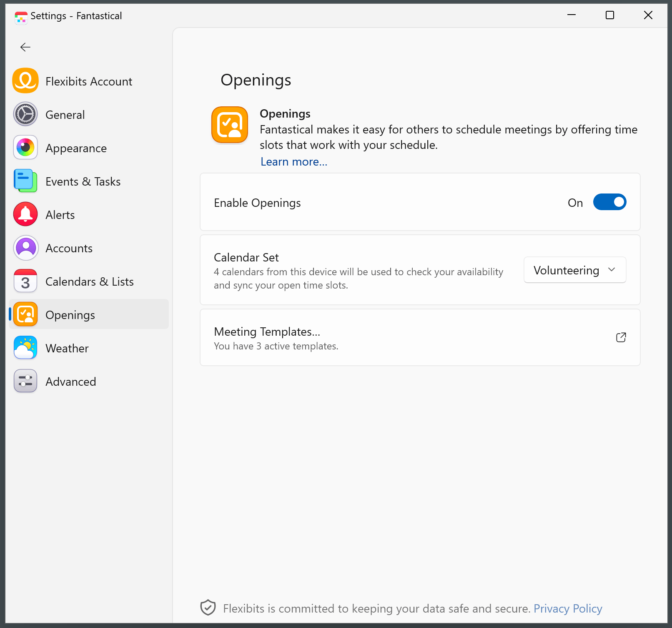
Task: Open the Volunteering calendar set dropdown
Action: coord(575,270)
